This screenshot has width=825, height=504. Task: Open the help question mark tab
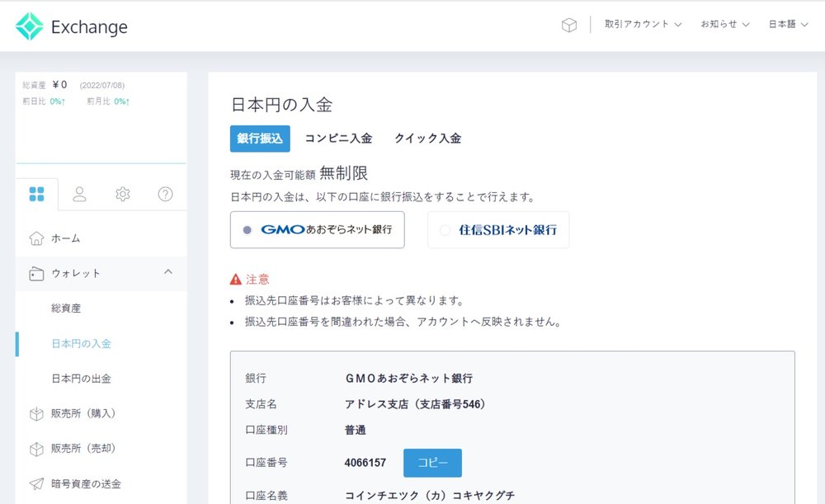165,194
